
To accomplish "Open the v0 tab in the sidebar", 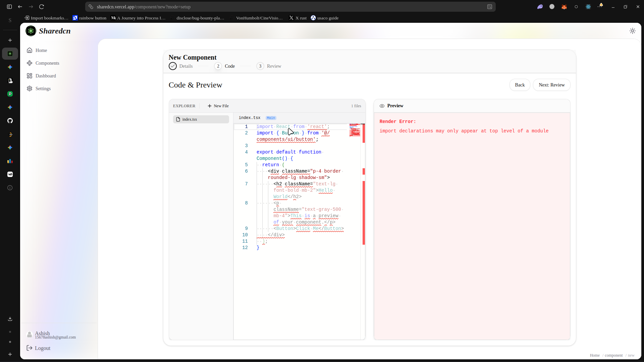I will [10, 174].
